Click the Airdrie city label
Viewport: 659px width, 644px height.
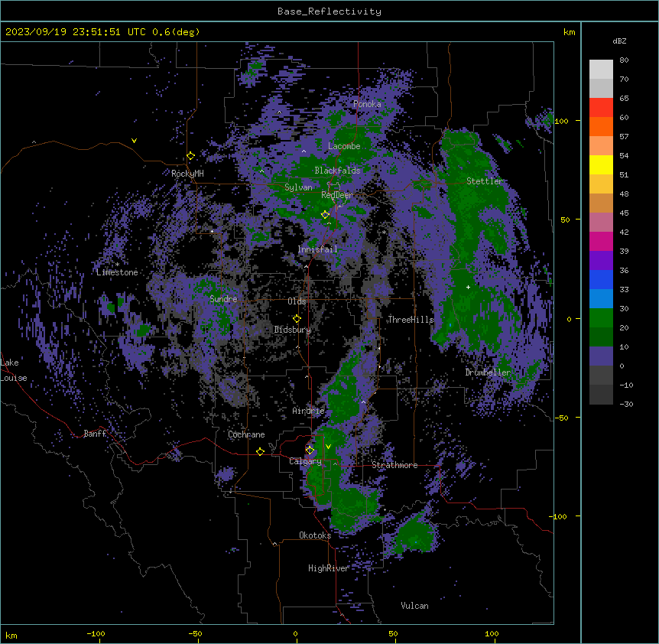[x=308, y=411]
